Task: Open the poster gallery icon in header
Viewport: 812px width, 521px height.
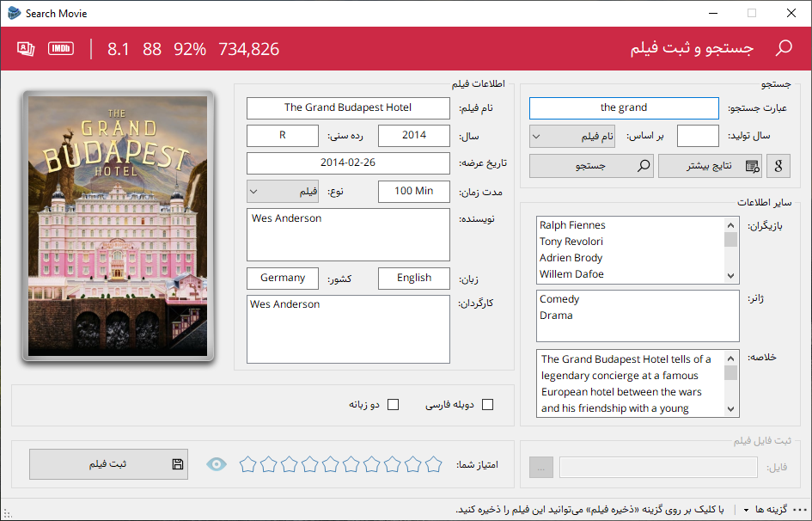Action: coord(26,49)
